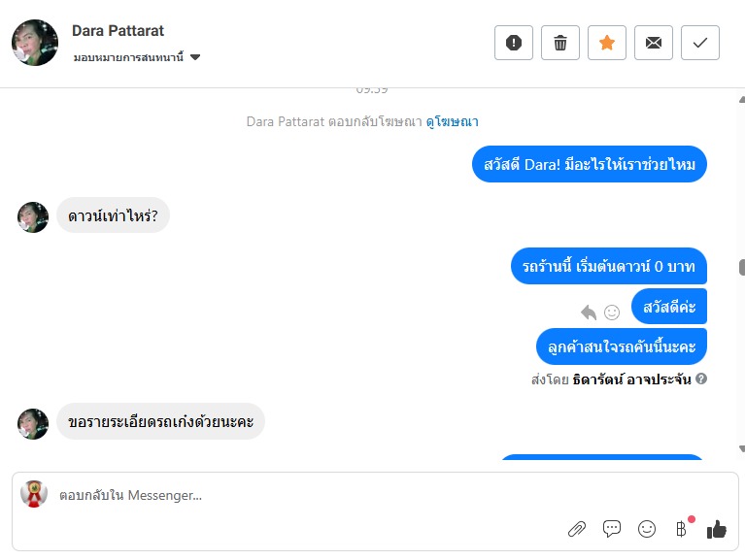Click the chat scrollbar thumb
The image size is (745, 560).
(741, 267)
